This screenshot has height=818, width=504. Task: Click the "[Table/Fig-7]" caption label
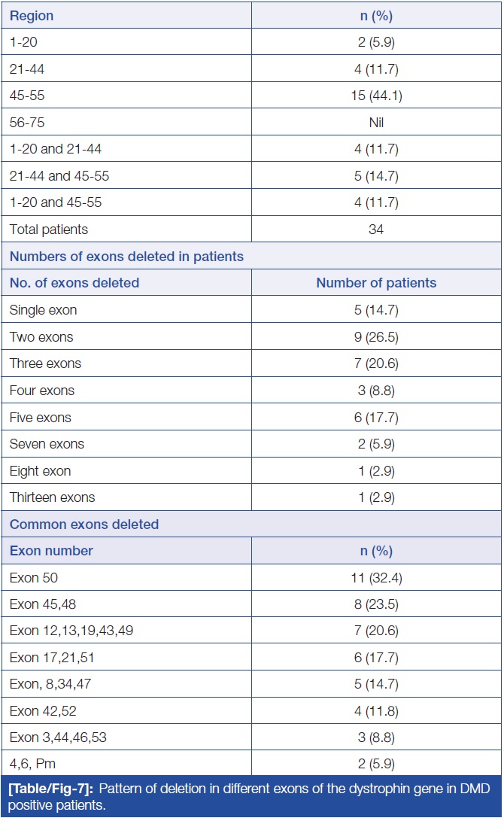[50, 789]
